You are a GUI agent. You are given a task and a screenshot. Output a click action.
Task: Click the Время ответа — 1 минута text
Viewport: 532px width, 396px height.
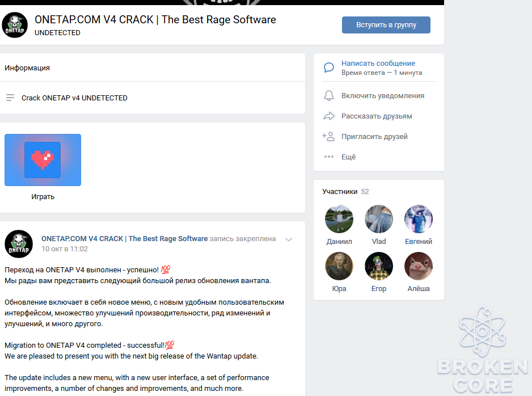coord(382,73)
